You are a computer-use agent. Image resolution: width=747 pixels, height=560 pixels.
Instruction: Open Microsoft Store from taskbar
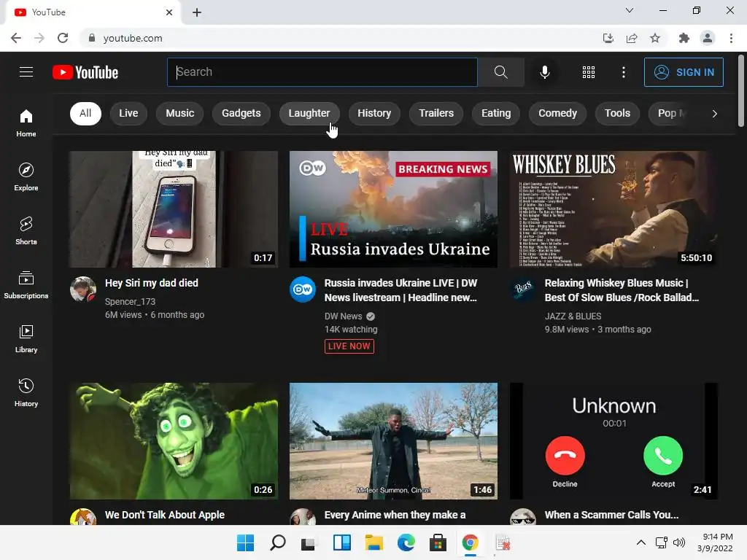tap(438, 542)
